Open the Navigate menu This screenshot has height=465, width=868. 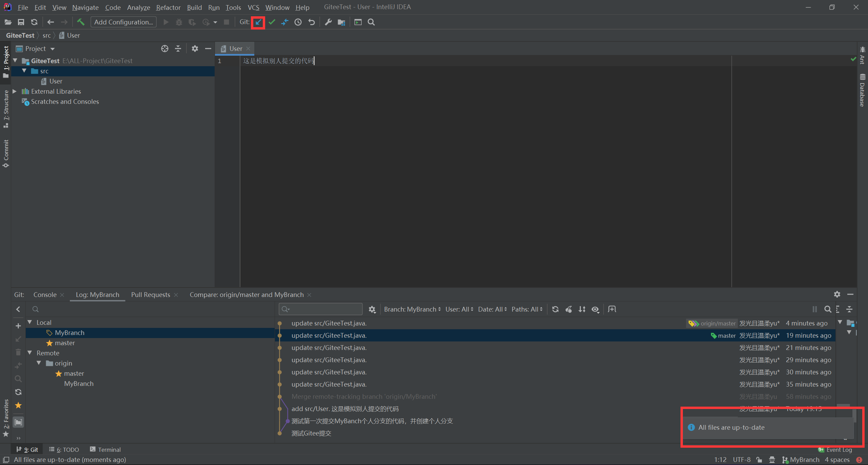click(85, 7)
